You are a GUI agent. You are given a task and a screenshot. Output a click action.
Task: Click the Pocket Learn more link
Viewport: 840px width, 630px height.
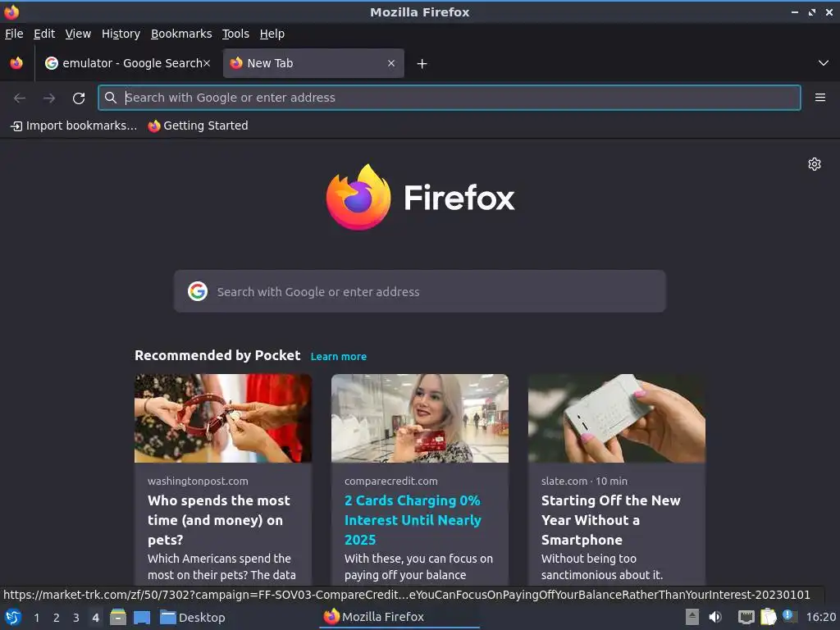[339, 357]
